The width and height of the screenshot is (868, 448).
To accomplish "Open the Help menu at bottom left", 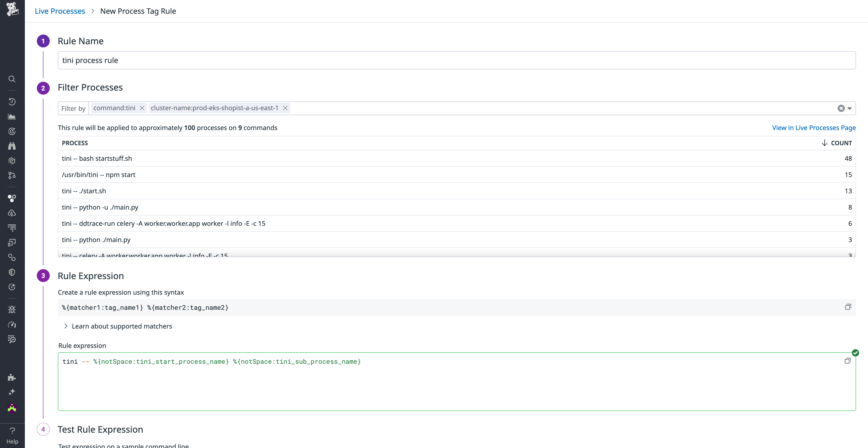I will 12,435.
